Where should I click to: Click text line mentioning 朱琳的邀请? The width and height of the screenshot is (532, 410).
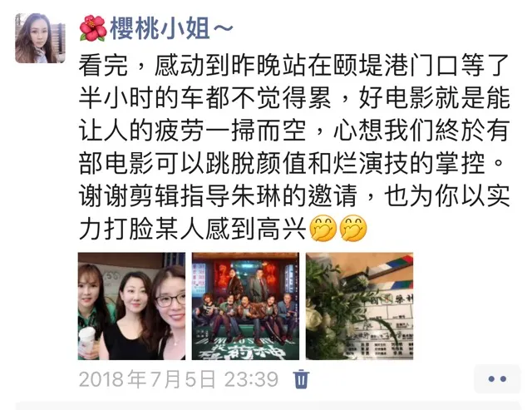coord(294,196)
